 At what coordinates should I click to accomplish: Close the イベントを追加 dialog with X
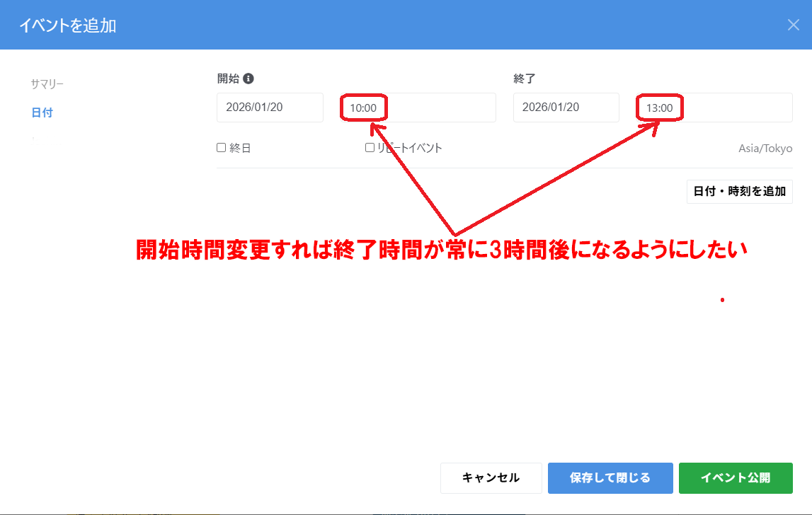point(793,25)
